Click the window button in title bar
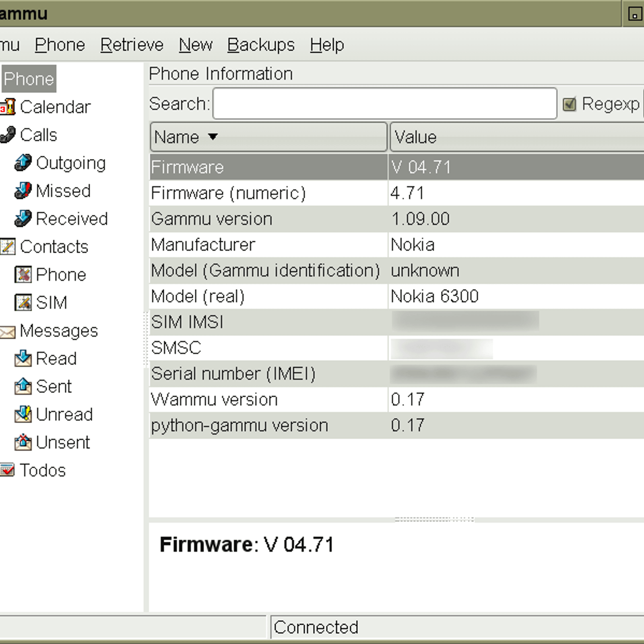The width and height of the screenshot is (644, 644). 635,14
